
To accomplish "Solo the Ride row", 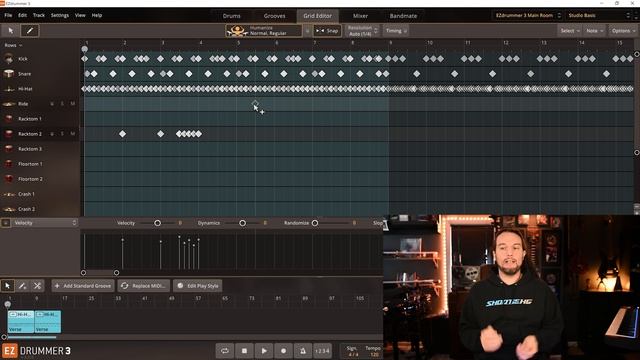I will pos(62,104).
